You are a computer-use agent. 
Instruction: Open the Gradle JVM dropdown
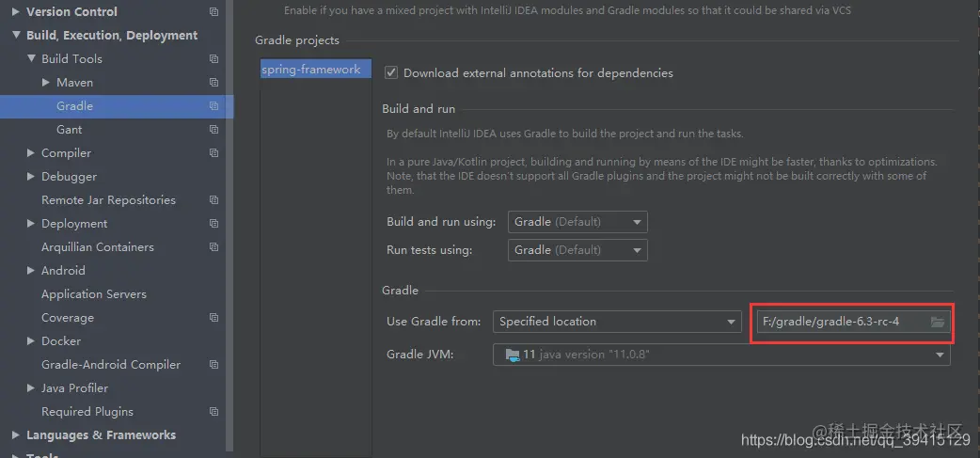tap(722, 355)
